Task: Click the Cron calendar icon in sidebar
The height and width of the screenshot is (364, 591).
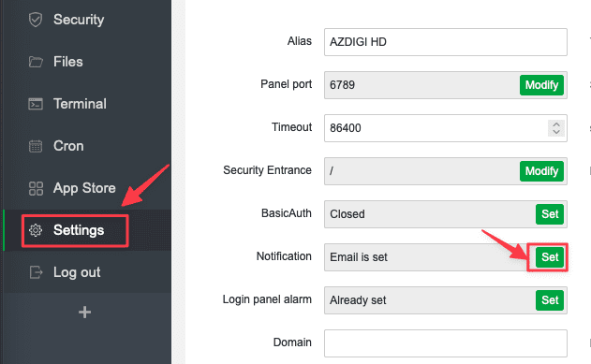Action: click(x=36, y=146)
